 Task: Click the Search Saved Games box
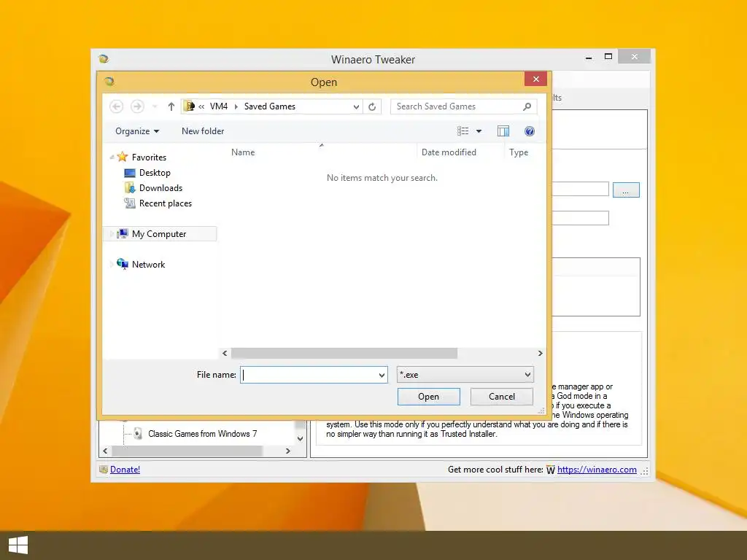pyautogui.click(x=463, y=106)
